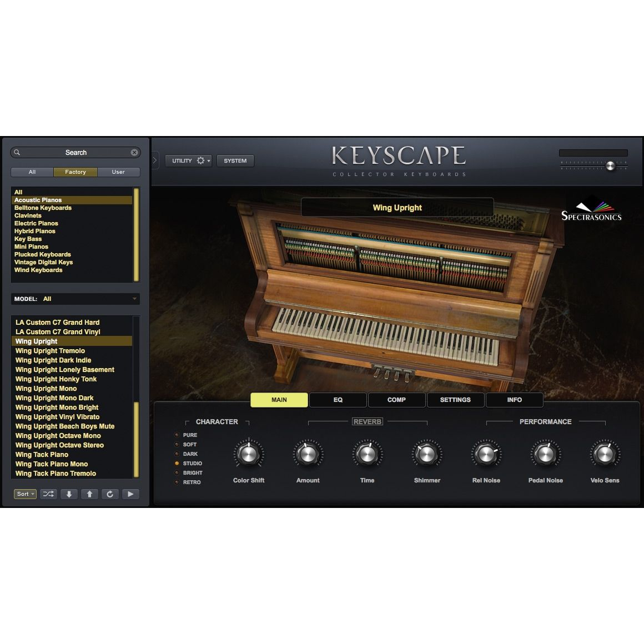Click the download patch arrow icon
644x644 pixels.
tap(69, 494)
